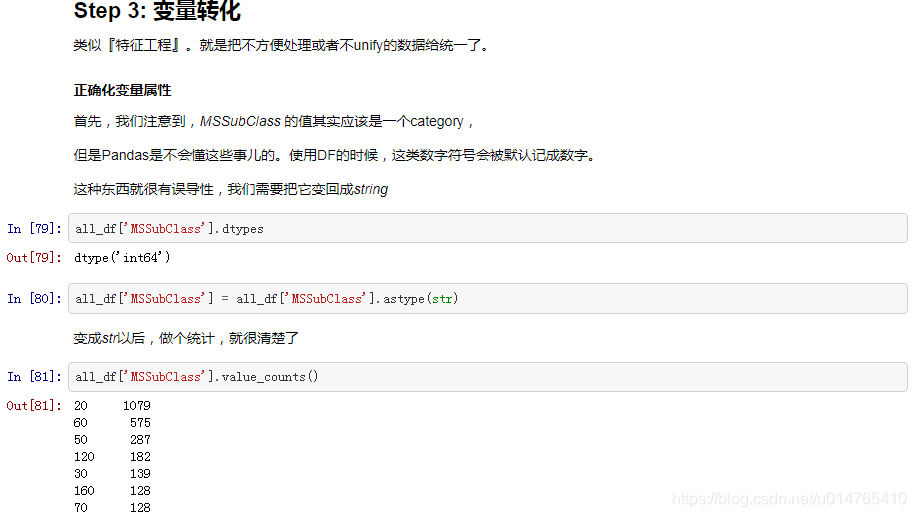Click the output row '120 182'
This screenshot has height=517, width=916.
[x=112, y=456]
